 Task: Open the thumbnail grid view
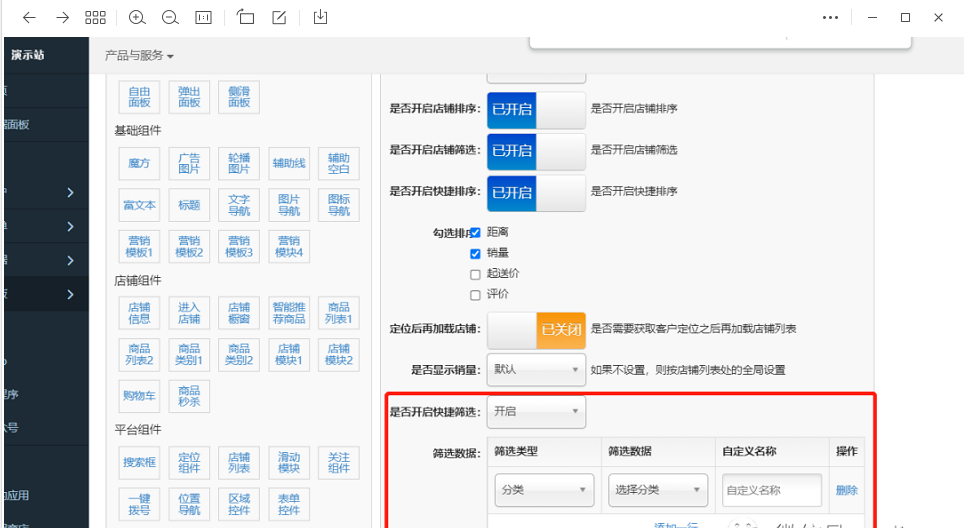[x=95, y=17]
